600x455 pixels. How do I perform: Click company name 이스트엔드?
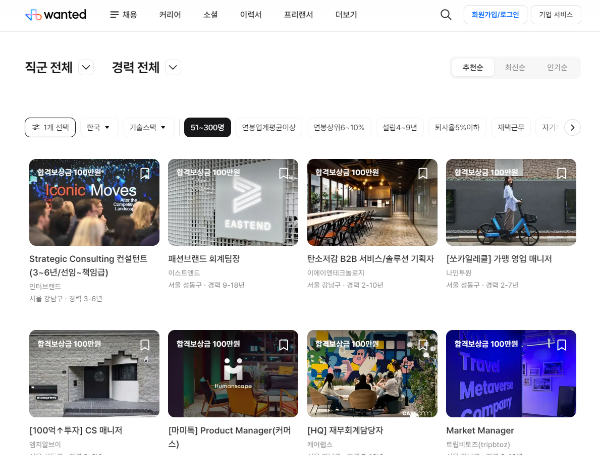tap(184, 273)
